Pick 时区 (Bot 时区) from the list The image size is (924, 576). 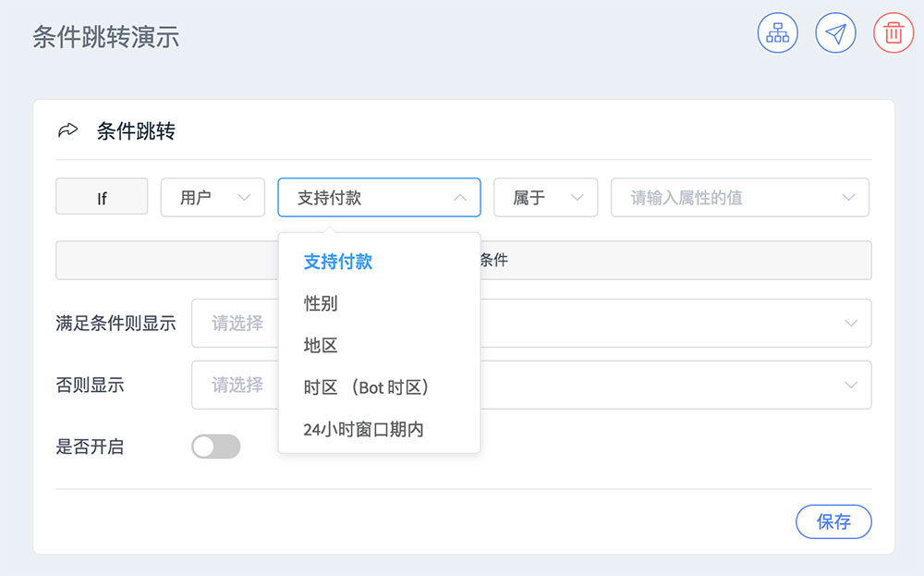click(368, 387)
